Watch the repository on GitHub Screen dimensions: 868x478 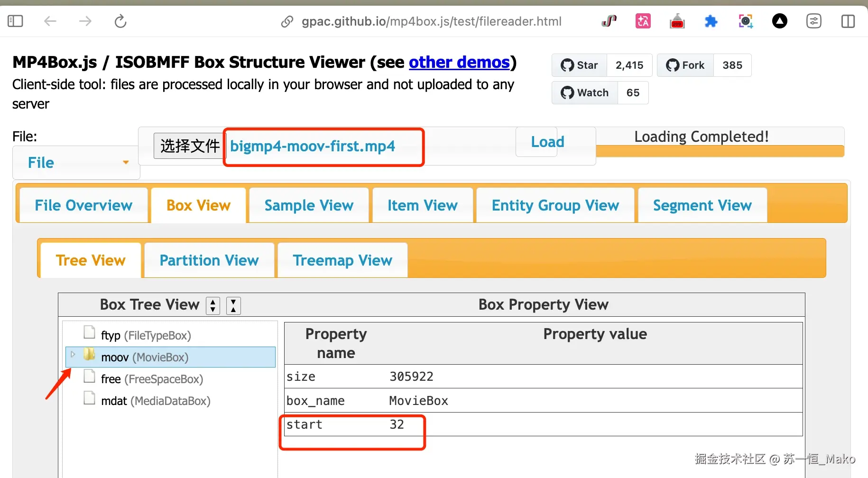pyautogui.click(x=585, y=92)
